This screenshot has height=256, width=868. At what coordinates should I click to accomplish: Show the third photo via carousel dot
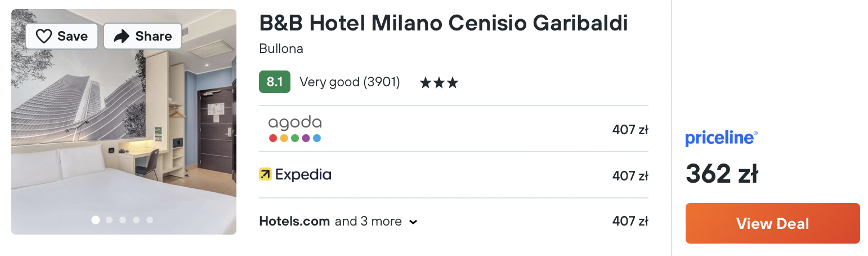coord(123,220)
